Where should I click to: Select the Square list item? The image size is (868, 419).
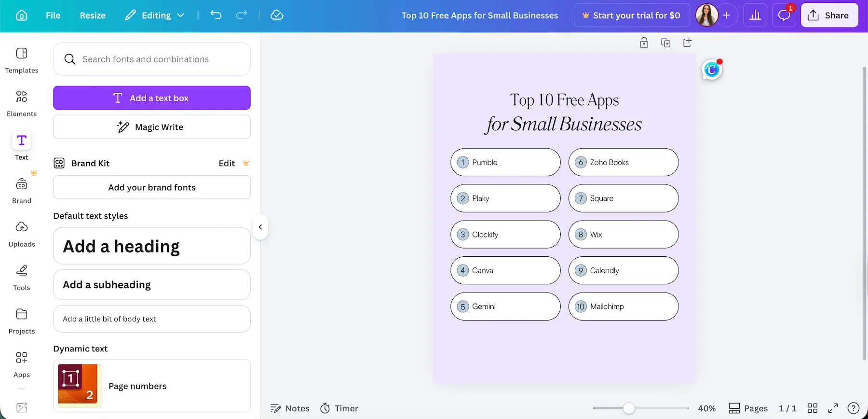coord(624,198)
